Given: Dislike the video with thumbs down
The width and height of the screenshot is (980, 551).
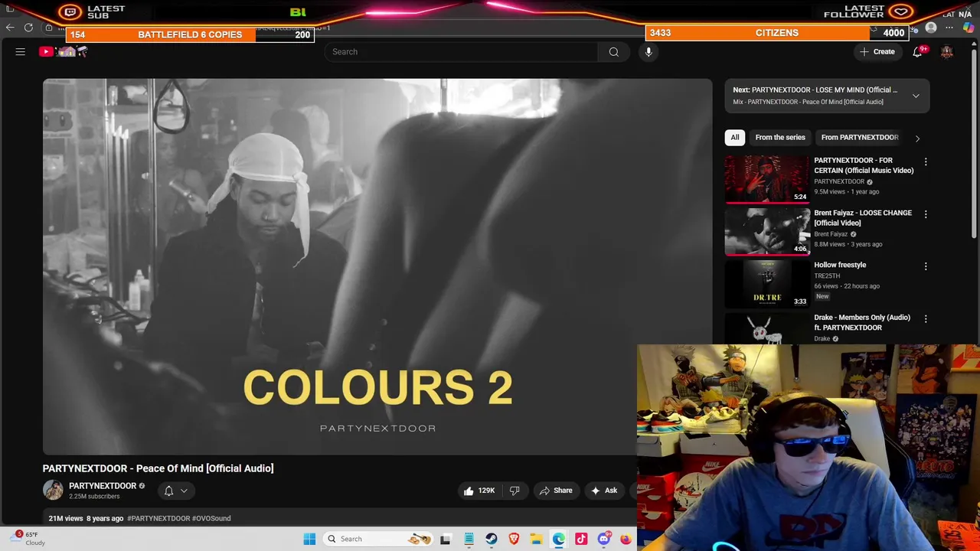Looking at the screenshot, I should (x=514, y=491).
